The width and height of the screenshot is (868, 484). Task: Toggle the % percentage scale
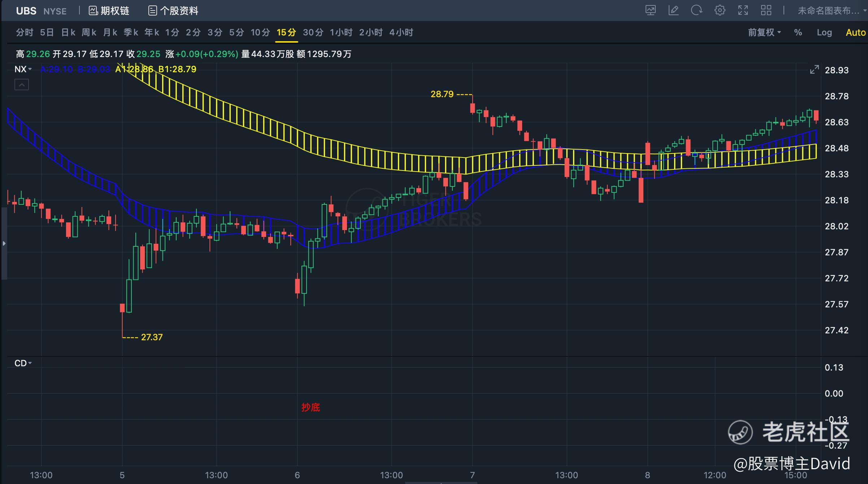pos(798,33)
